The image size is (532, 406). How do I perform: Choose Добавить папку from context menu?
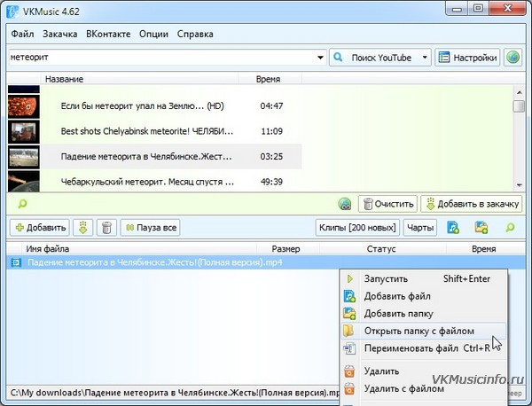pyautogui.click(x=424, y=314)
